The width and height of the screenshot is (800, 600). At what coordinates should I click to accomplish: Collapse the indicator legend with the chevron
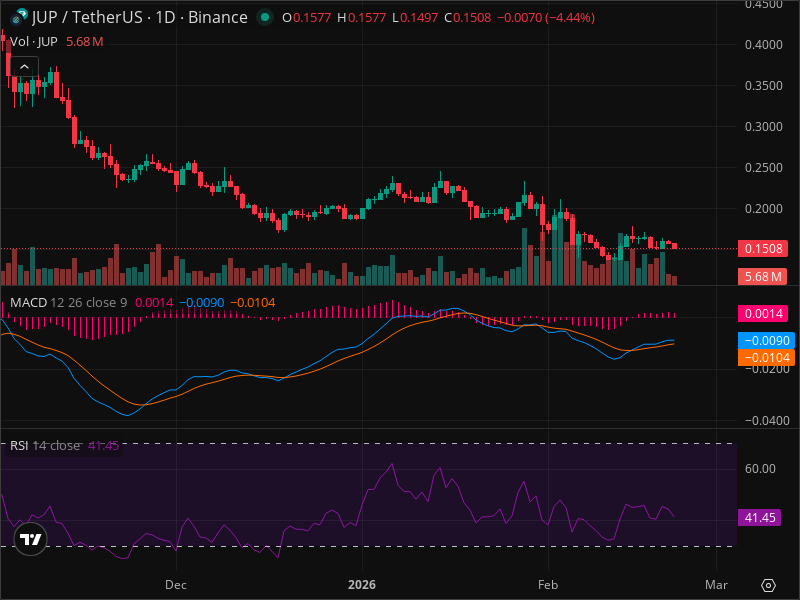pyautogui.click(x=24, y=66)
